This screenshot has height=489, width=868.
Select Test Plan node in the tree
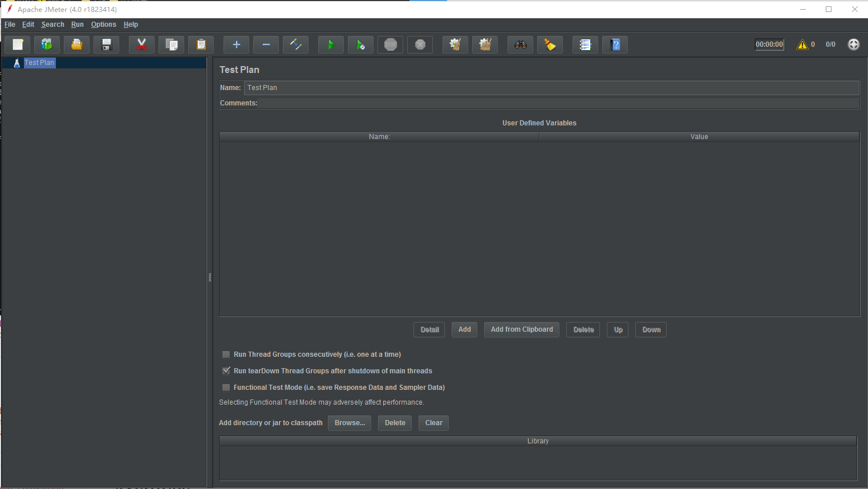[39, 63]
